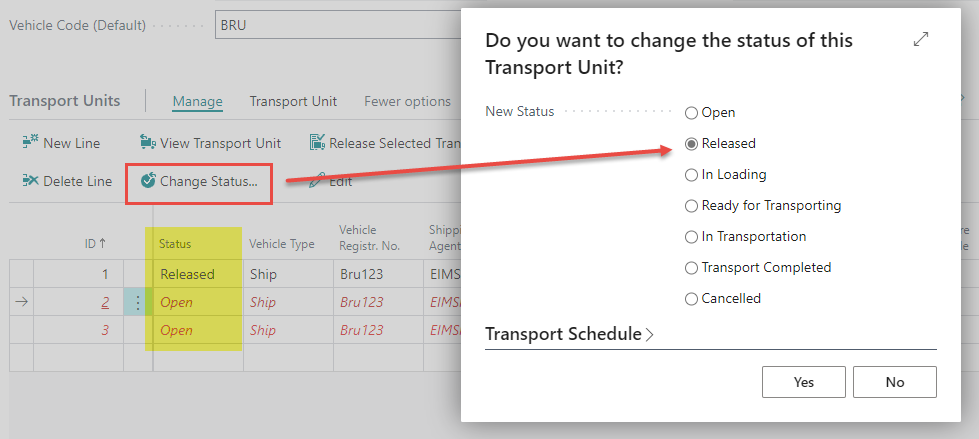The image size is (979, 439).
Task: Click the Delete Line icon
Action: (30, 181)
